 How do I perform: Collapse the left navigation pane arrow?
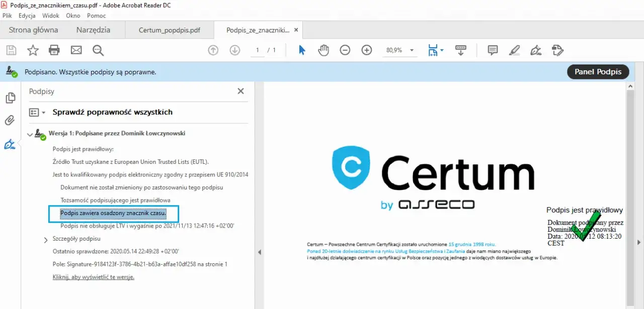click(260, 252)
